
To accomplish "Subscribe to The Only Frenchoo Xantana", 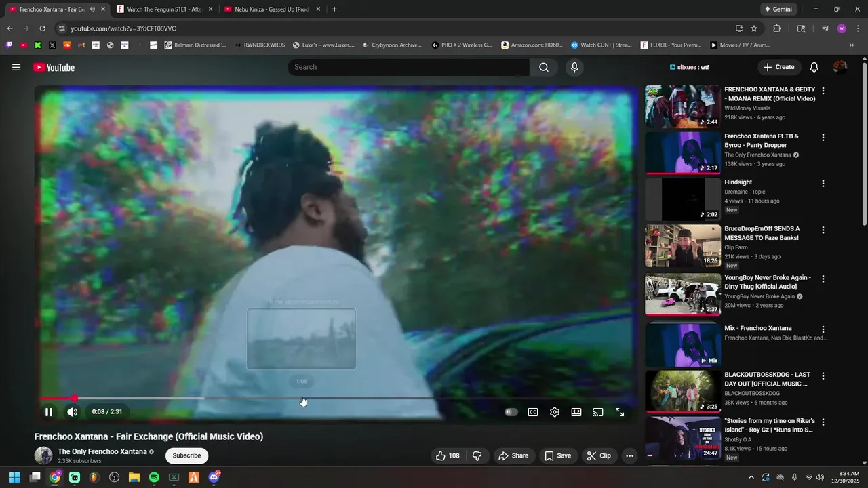I will pyautogui.click(x=186, y=455).
